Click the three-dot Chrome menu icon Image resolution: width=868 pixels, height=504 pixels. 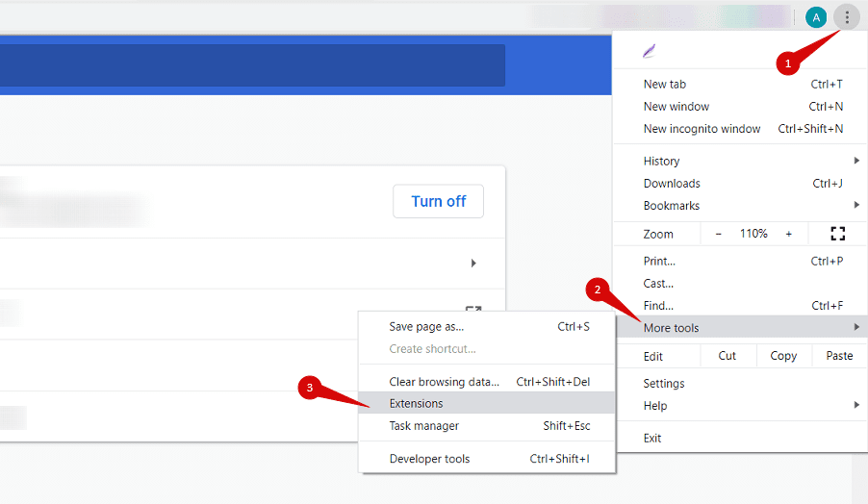847,16
